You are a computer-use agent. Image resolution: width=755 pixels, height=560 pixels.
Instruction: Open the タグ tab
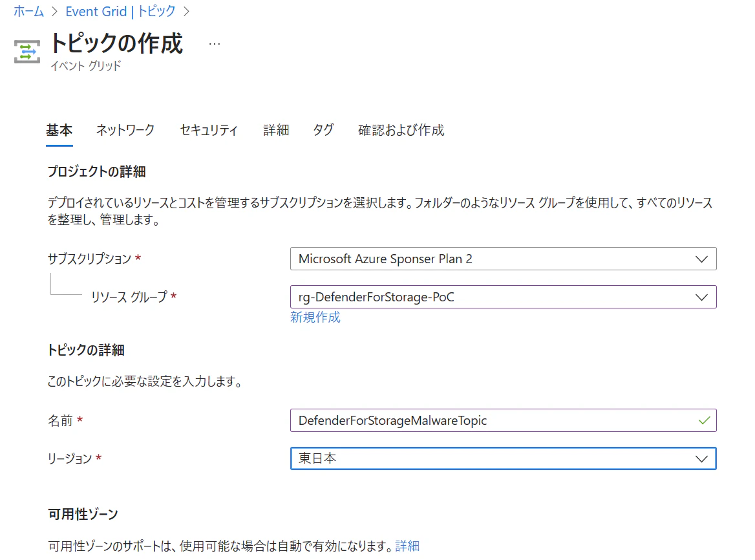(323, 130)
